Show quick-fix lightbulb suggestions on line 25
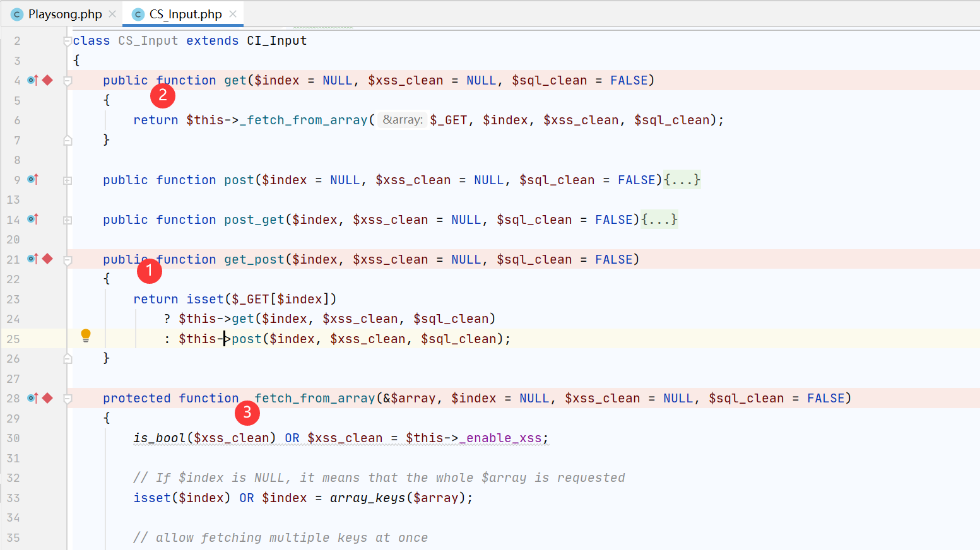 point(86,336)
